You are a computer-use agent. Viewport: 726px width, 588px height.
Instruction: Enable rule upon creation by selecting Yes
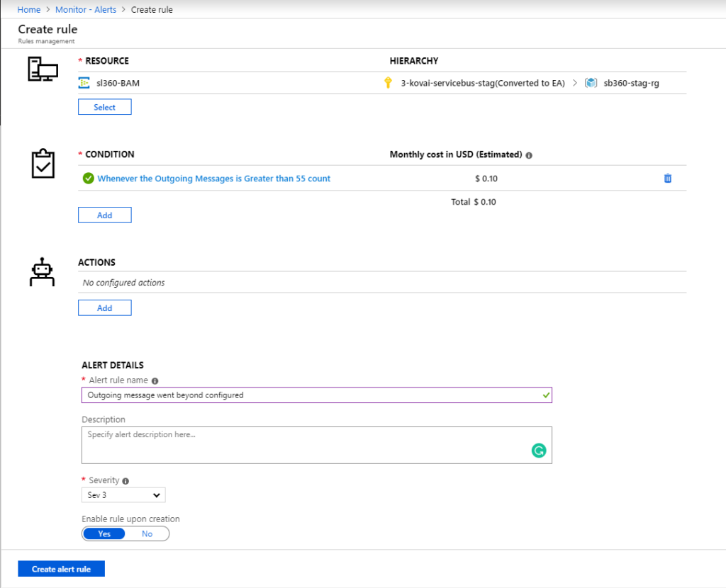tap(104, 533)
